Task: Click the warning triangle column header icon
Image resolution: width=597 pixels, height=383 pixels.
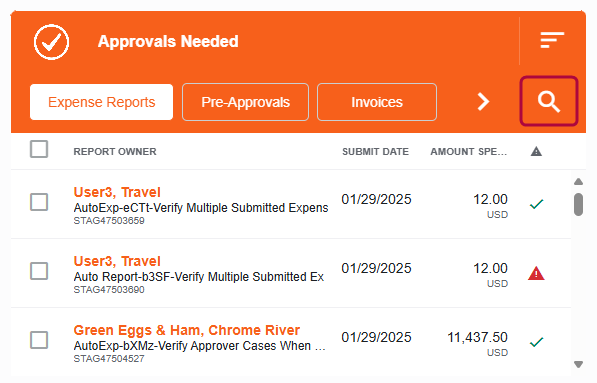Action: (x=536, y=152)
